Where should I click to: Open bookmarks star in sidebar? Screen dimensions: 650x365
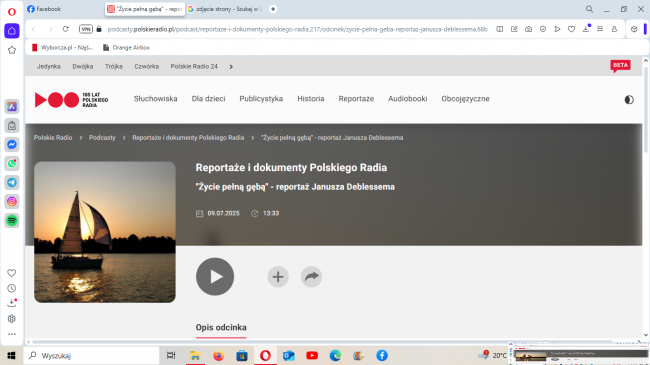(x=12, y=50)
